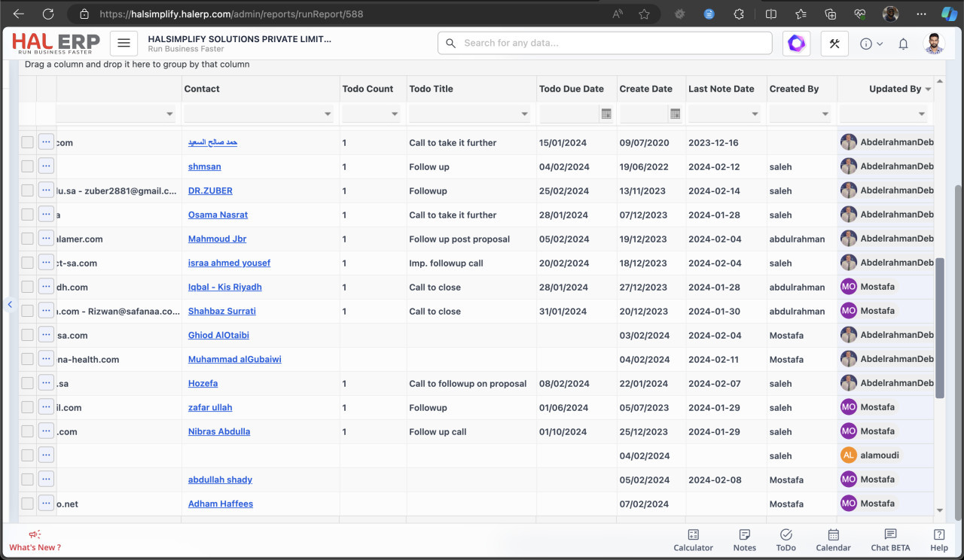Viewport: 964px width, 560px height.
Task: Open the tools wrench icon
Action: click(x=834, y=44)
